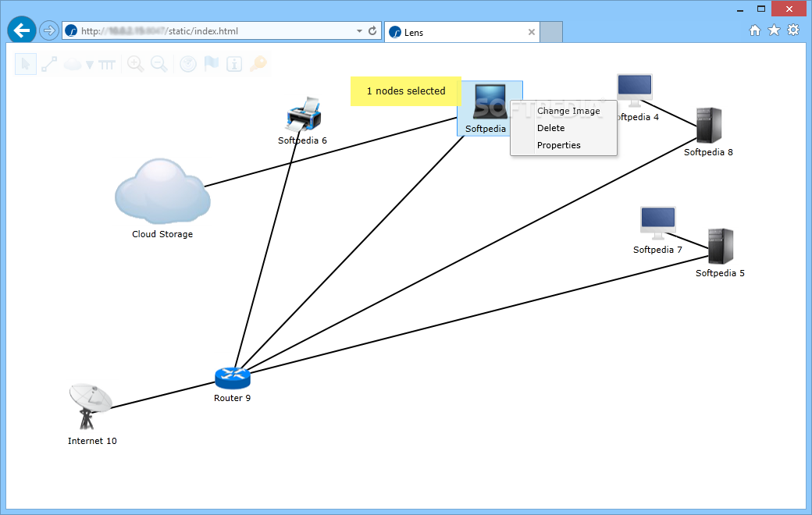812x515 pixels.
Task: Go back with the browser back button
Action: (x=22, y=30)
